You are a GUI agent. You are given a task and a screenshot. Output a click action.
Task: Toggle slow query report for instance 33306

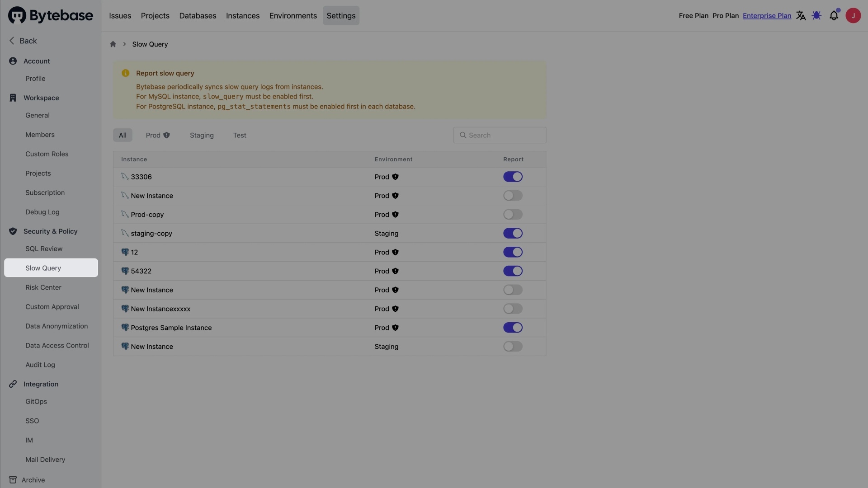pyautogui.click(x=513, y=177)
